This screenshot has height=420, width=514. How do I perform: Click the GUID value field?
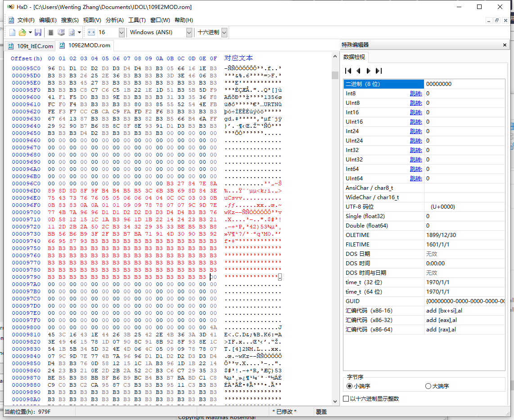tap(465, 301)
